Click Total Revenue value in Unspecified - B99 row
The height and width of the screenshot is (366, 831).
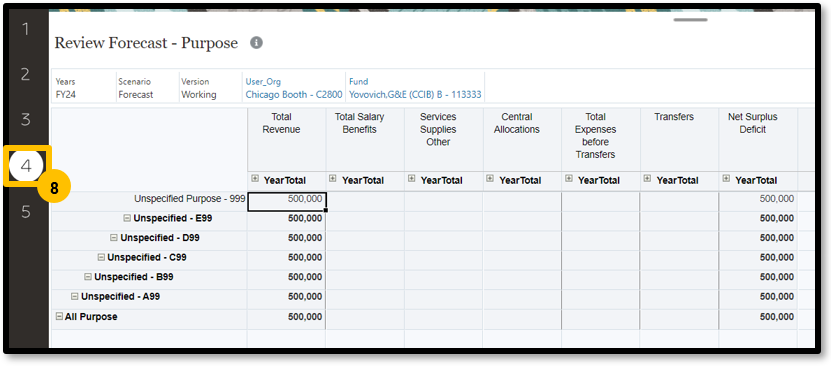click(x=305, y=277)
